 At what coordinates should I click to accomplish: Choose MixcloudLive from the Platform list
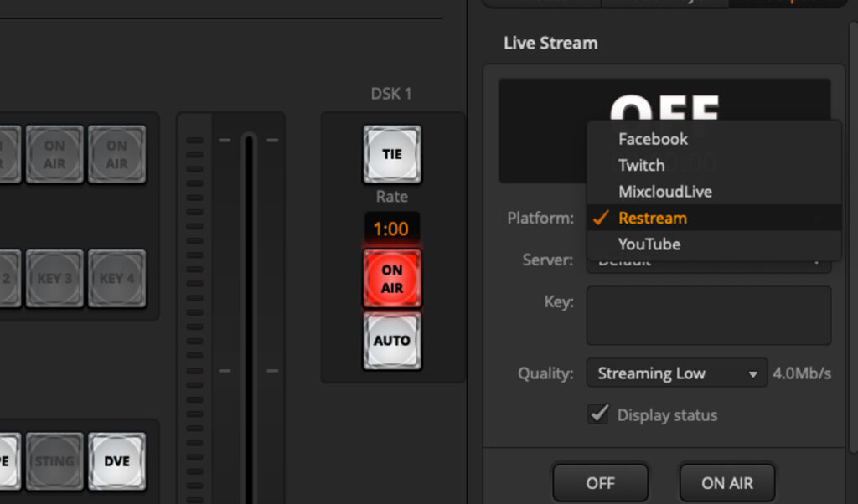tap(714, 192)
